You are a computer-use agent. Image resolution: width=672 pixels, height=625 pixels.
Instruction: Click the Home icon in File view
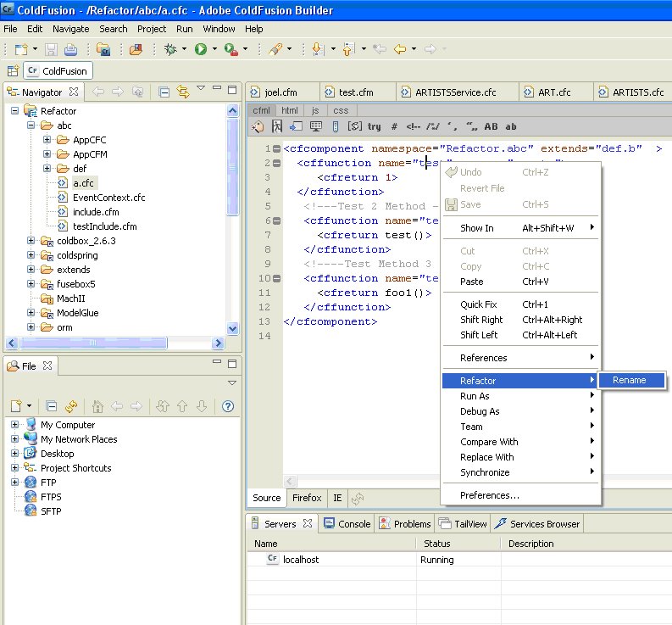pos(97,406)
